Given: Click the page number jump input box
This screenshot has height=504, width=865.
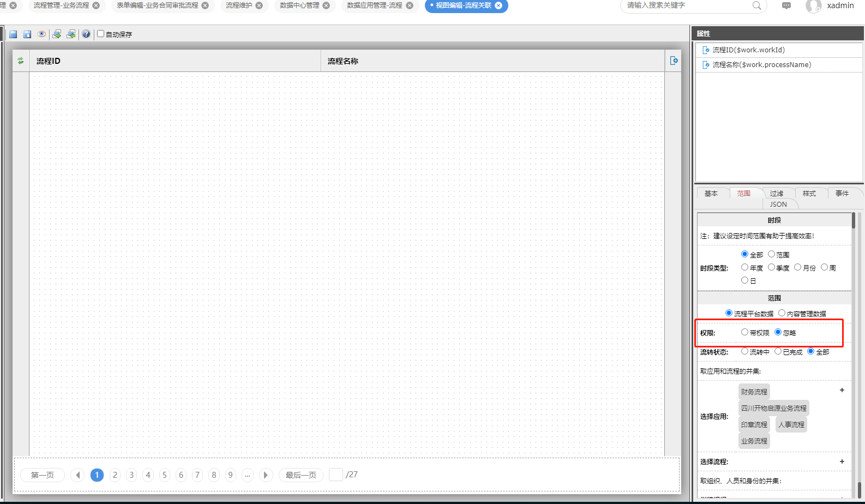Looking at the screenshot, I should pos(336,475).
